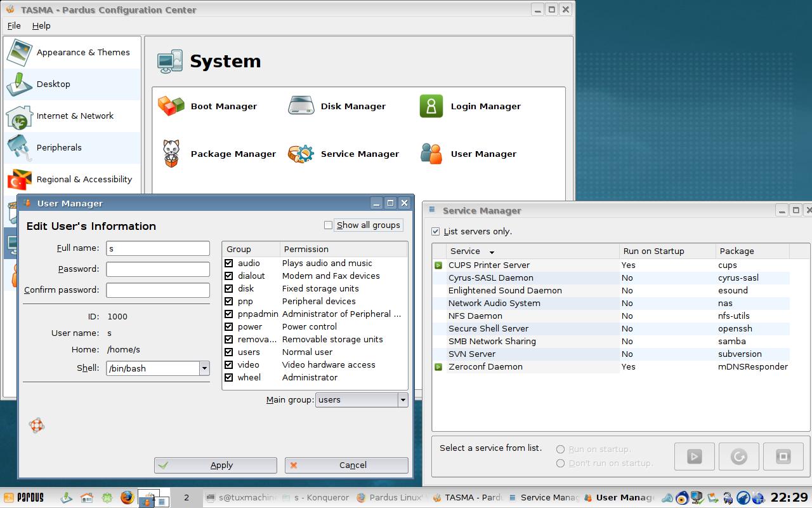Switch to Service Manager taskbar entry
The height and width of the screenshot is (508, 812).
[543, 498]
